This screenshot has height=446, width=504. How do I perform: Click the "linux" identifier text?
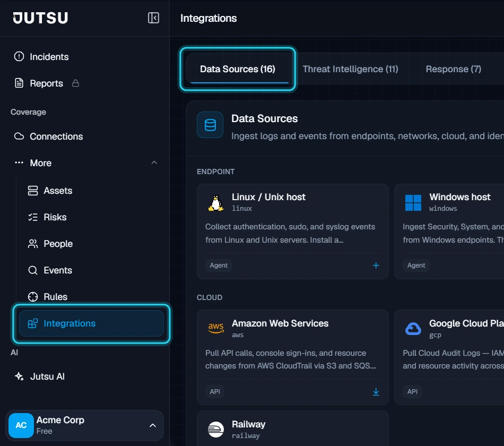click(x=242, y=209)
